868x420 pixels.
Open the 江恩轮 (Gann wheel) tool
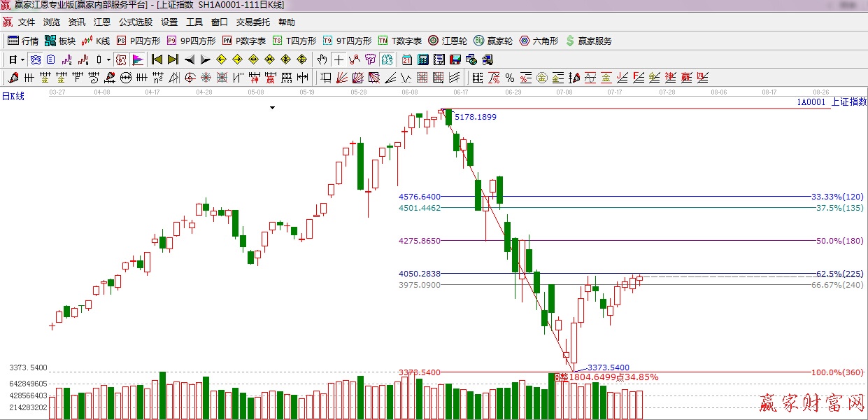click(448, 41)
